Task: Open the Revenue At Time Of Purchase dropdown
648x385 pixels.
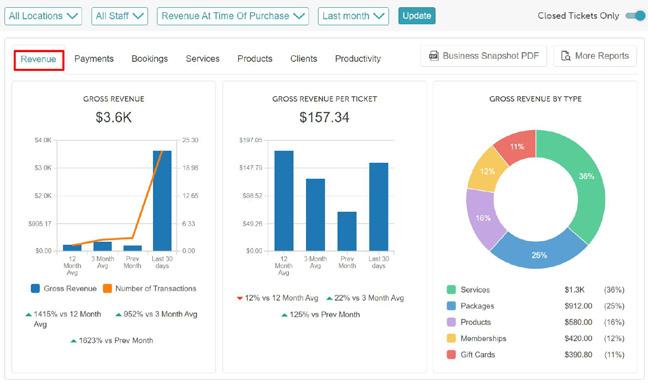Action: click(x=233, y=16)
